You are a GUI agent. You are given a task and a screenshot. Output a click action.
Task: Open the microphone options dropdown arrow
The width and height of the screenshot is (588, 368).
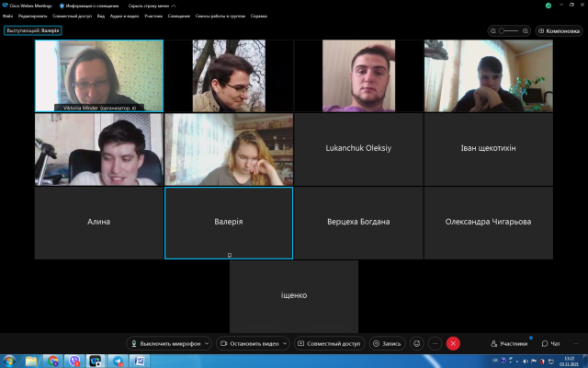click(207, 343)
